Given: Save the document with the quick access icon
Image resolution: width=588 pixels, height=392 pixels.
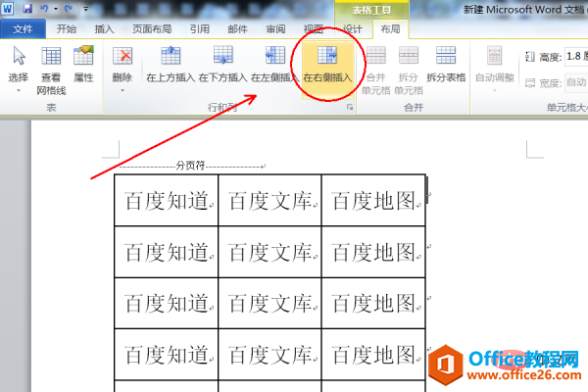Looking at the screenshot, I should 27,8.
